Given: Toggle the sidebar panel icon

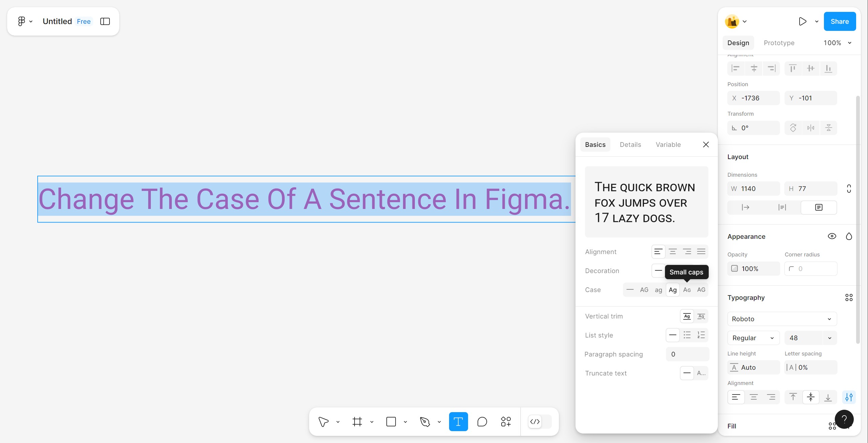Looking at the screenshot, I should (105, 21).
